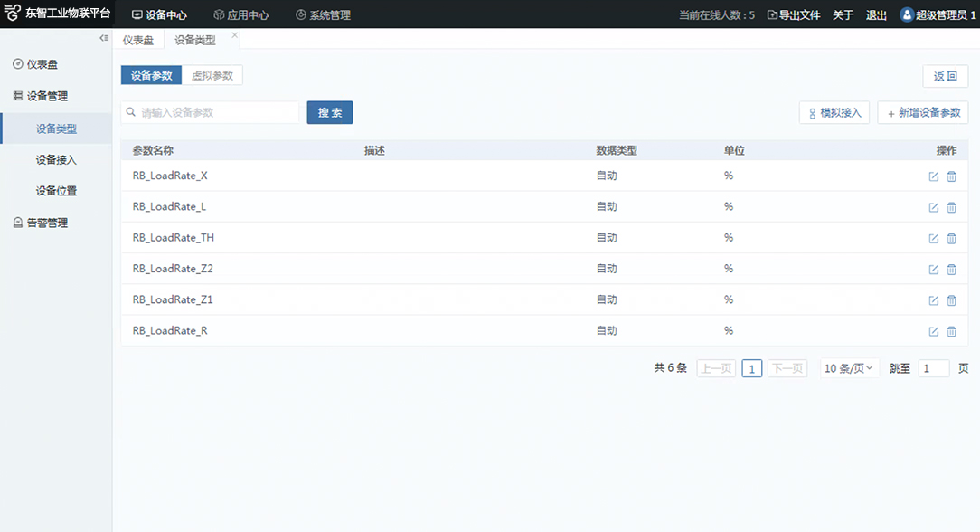Click the 模拟接入 button
Viewport: 980px width, 532px height.
point(834,113)
